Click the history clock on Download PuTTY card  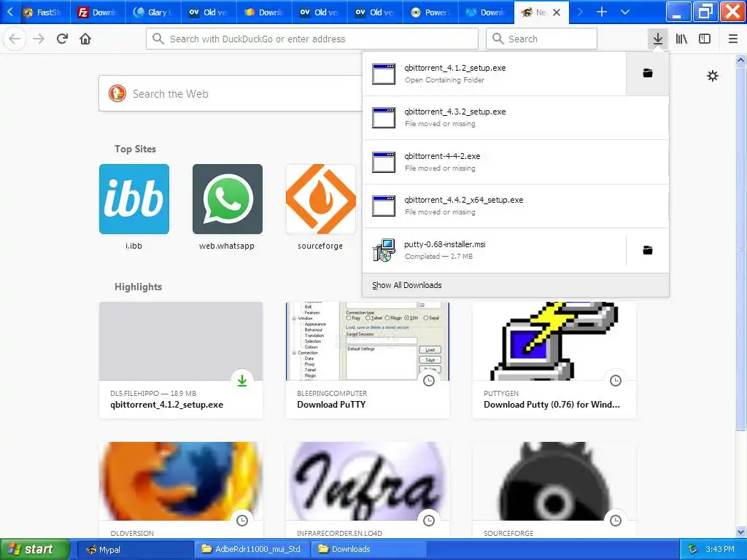[x=429, y=381]
